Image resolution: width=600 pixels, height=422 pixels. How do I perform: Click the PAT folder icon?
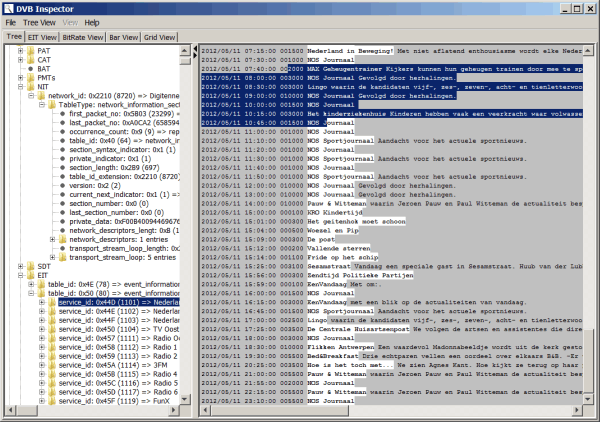(29, 50)
